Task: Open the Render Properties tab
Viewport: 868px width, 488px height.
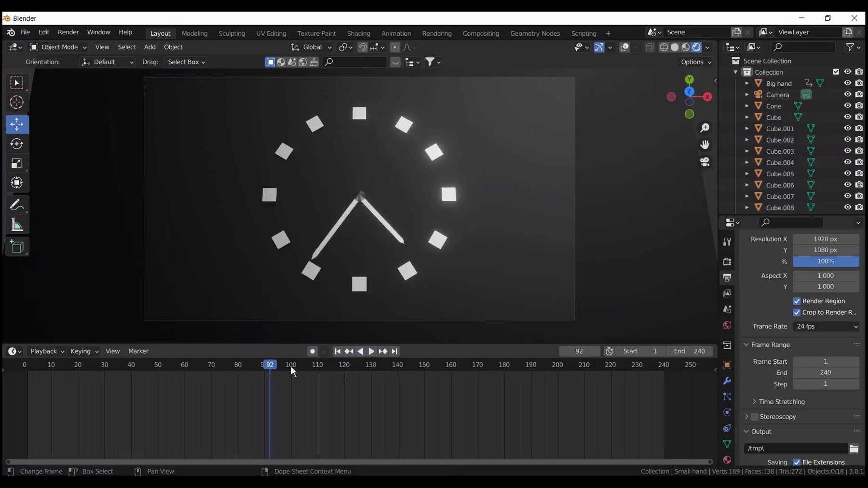Action: [728, 262]
